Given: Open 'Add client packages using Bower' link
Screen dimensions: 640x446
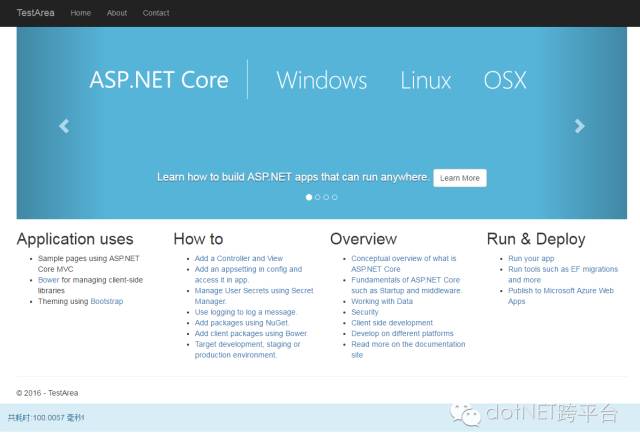Looking at the screenshot, I should tap(251, 333).
